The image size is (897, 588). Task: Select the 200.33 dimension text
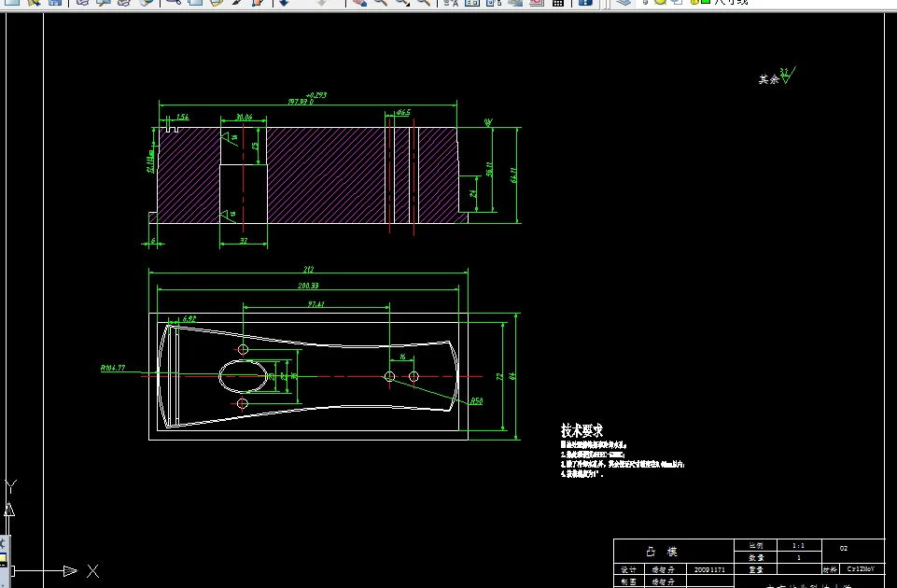(x=308, y=286)
